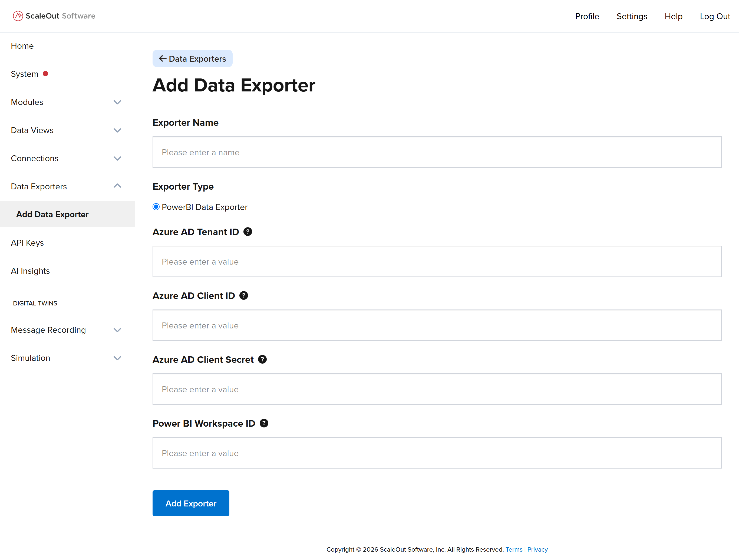
Task: Open Settings in the top navigation
Action: point(632,17)
